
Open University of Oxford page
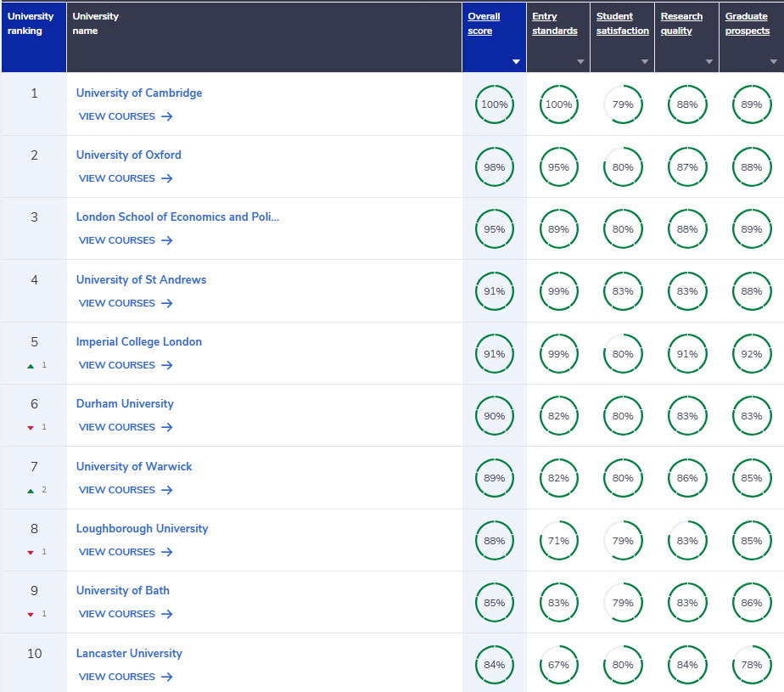(128, 155)
